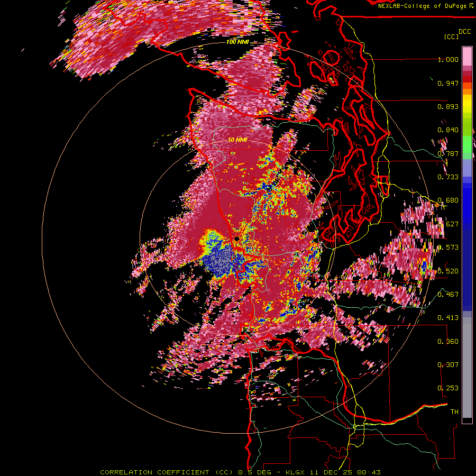Click the blue-gray low-CC blob near radar
The image size is (476, 476).
click(219, 259)
